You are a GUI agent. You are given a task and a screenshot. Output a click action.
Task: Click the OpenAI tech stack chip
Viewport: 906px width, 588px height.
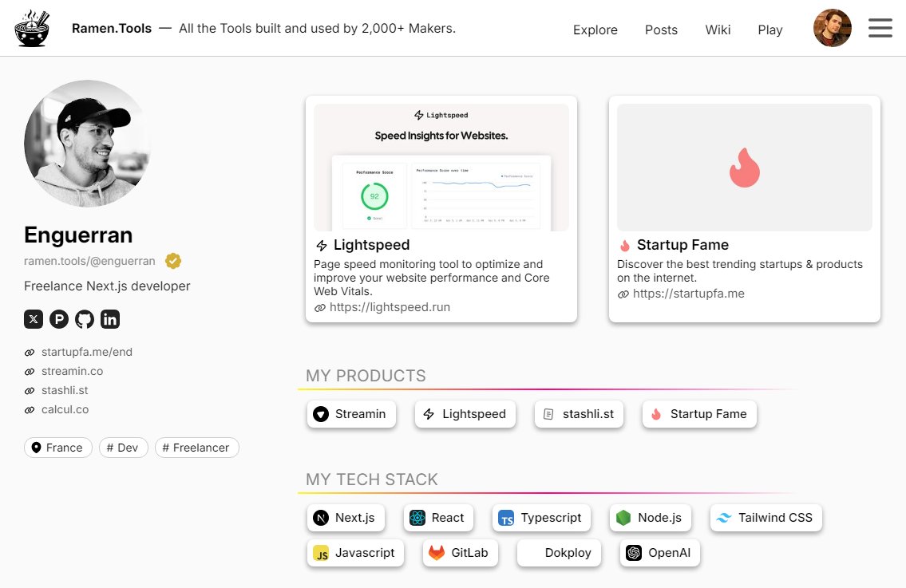click(x=660, y=553)
